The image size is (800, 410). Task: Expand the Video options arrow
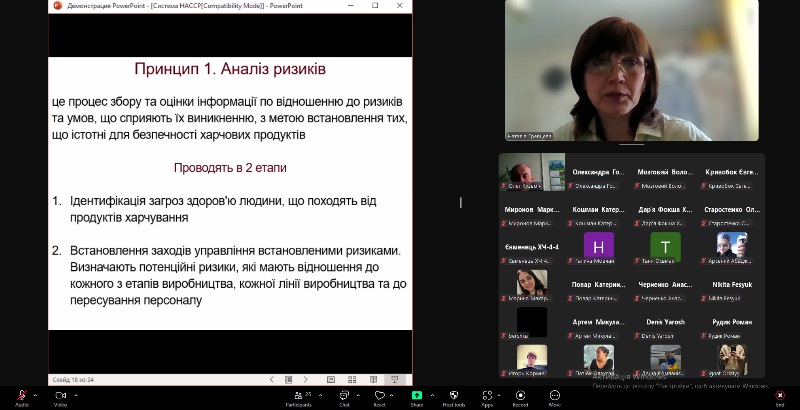(76, 393)
